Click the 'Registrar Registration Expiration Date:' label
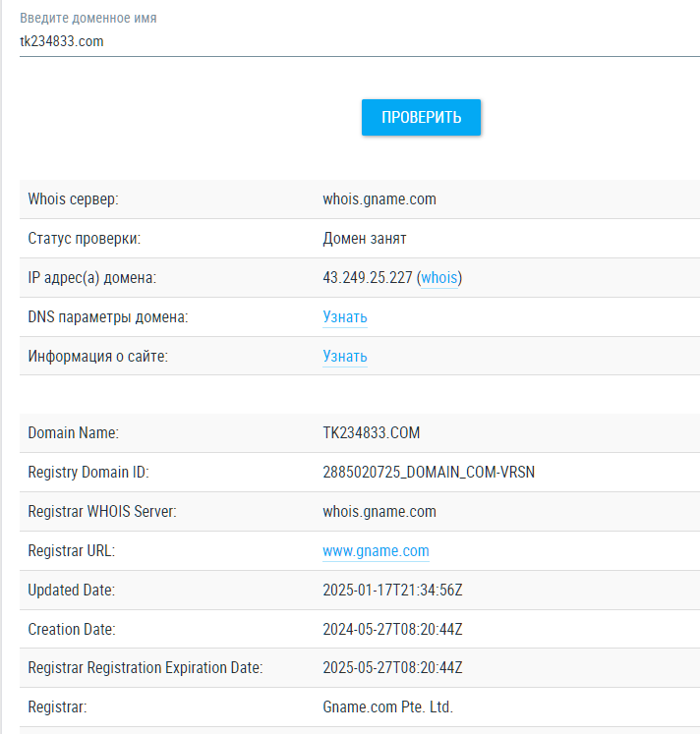700x734 pixels. [146, 667]
